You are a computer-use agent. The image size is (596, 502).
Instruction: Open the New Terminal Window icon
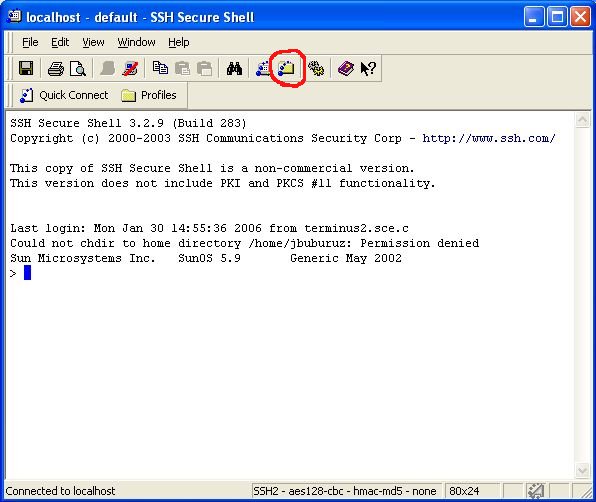[x=263, y=69]
